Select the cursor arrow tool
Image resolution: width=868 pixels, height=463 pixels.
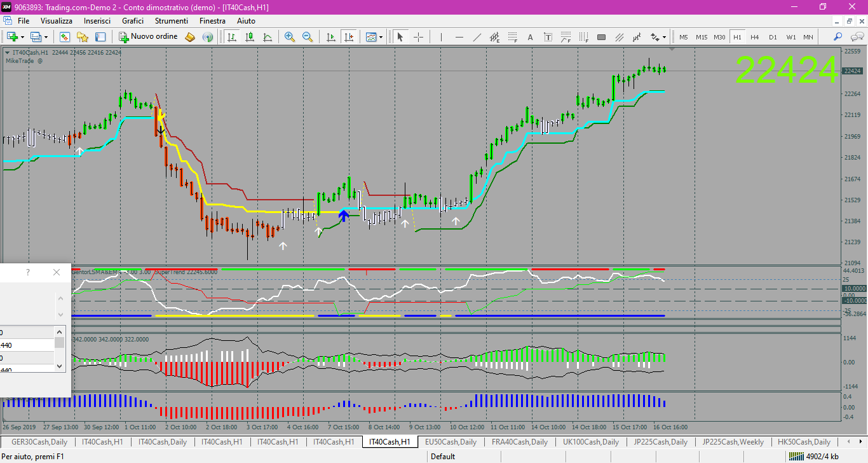tap(400, 37)
